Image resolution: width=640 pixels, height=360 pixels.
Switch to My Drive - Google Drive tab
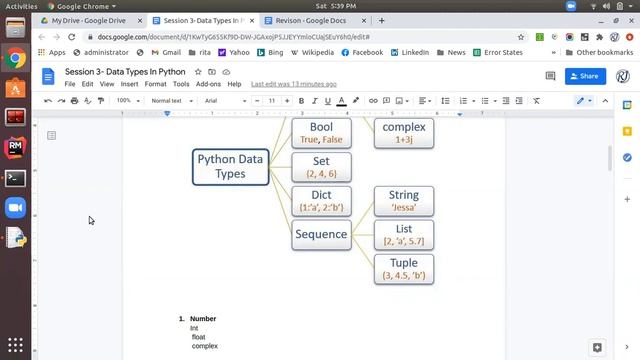tap(89, 20)
